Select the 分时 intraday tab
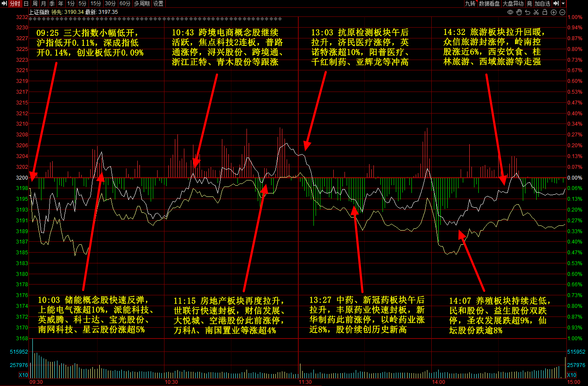This screenshot has height=386, width=588. click(x=15, y=3)
